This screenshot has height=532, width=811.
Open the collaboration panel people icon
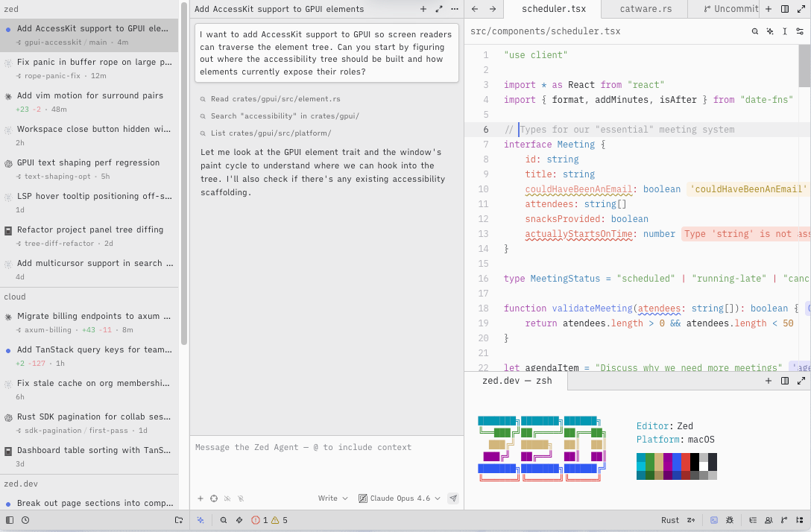pos(769,520)
